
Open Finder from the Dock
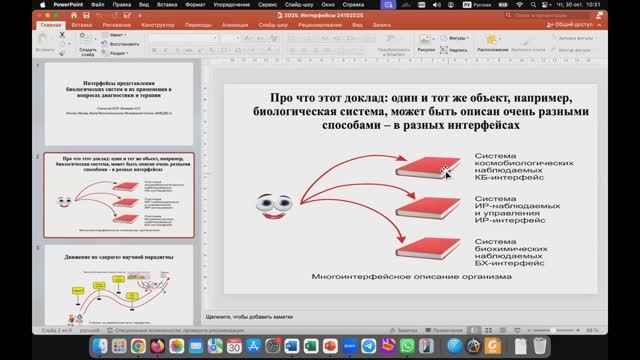pos(100,346)
